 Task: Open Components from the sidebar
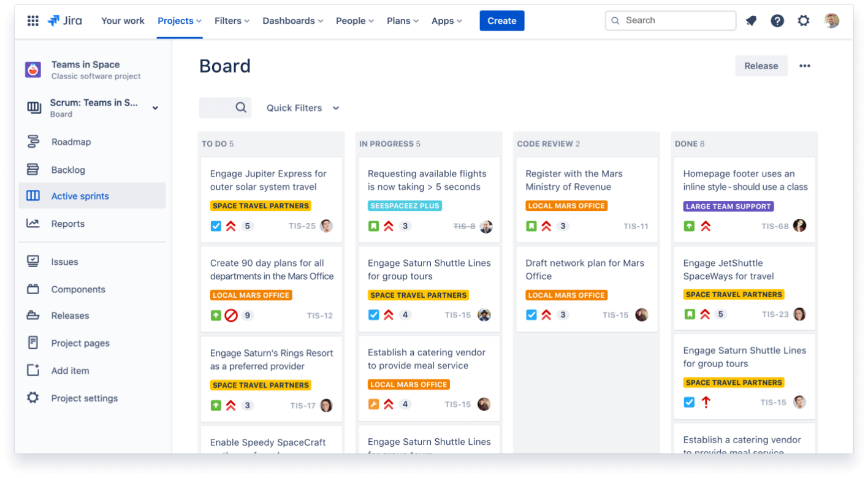coord(78,289)
